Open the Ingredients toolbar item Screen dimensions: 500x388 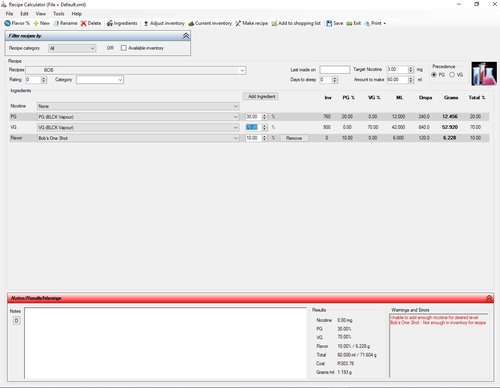click(x=122, y=23)
